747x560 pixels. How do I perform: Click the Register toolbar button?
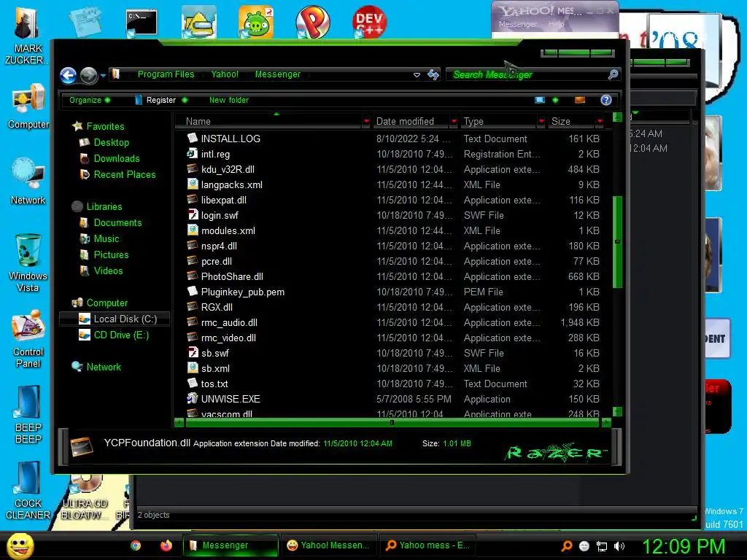point(161,100)
